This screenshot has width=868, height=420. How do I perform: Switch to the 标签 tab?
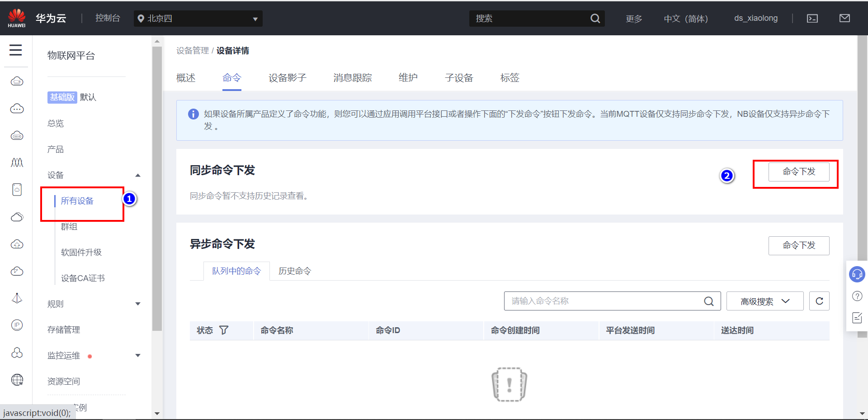510,78
